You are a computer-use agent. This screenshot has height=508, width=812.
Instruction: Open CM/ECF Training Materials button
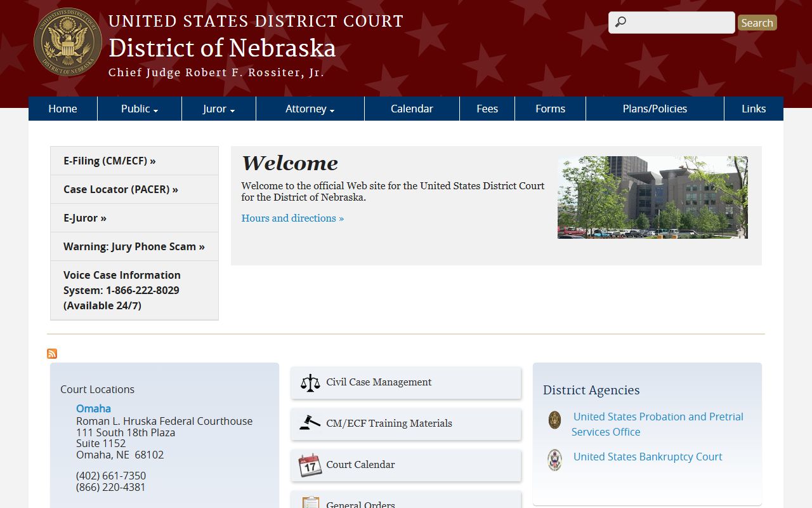[x=406, y=424]
